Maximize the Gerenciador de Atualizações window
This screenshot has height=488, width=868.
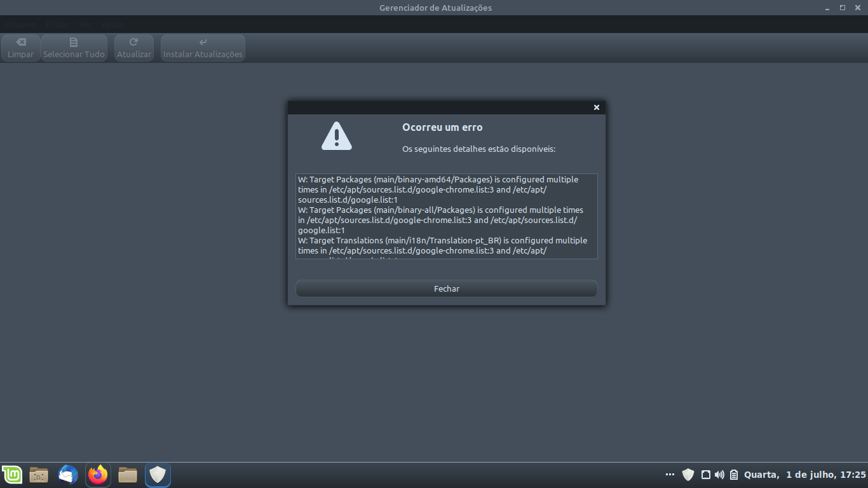click(843, 8)
